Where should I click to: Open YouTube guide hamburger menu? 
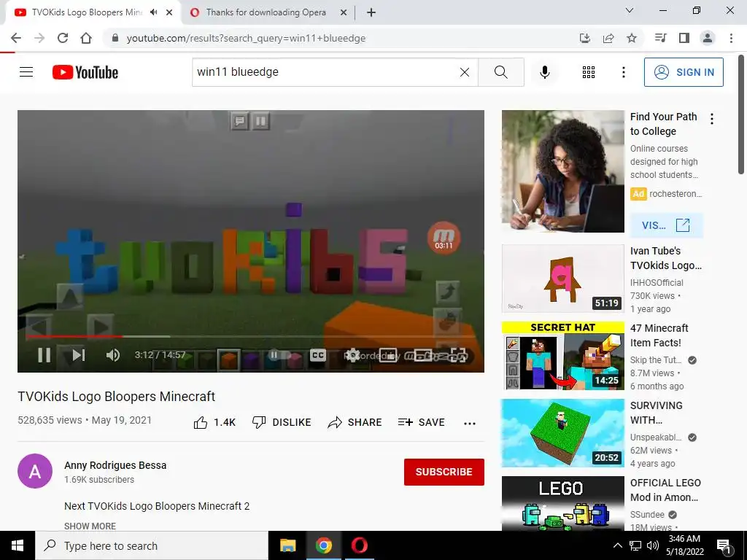pos(26,72)
